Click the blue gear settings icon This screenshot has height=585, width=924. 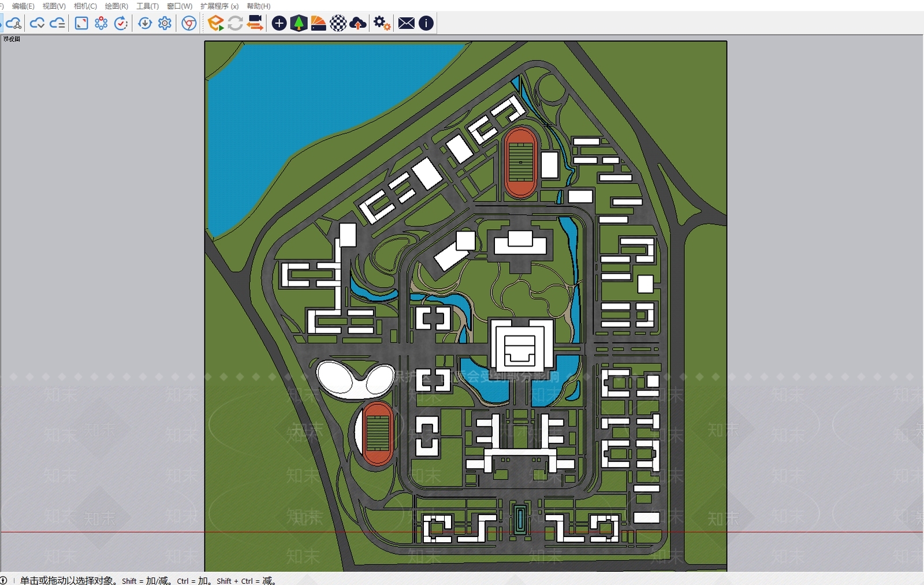tap(165, 23)
